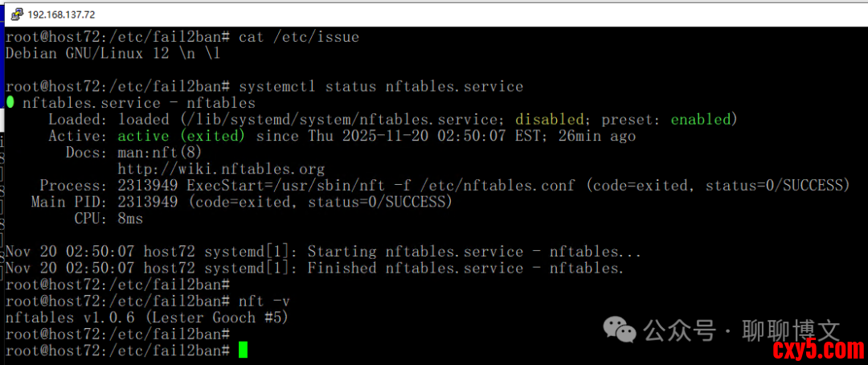The image size is (868, 365).
Task: Click the 192.168.137.72 window title text
Action: (61, 14)
